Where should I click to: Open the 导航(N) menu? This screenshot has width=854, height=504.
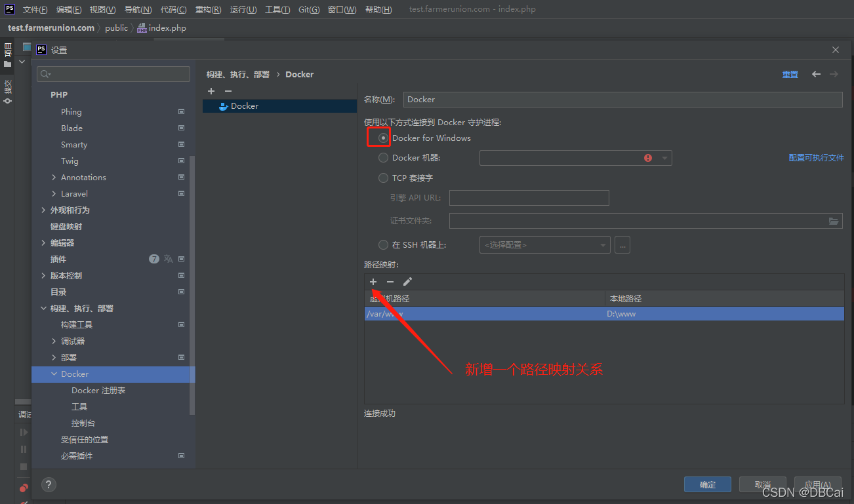pos(138,10)
